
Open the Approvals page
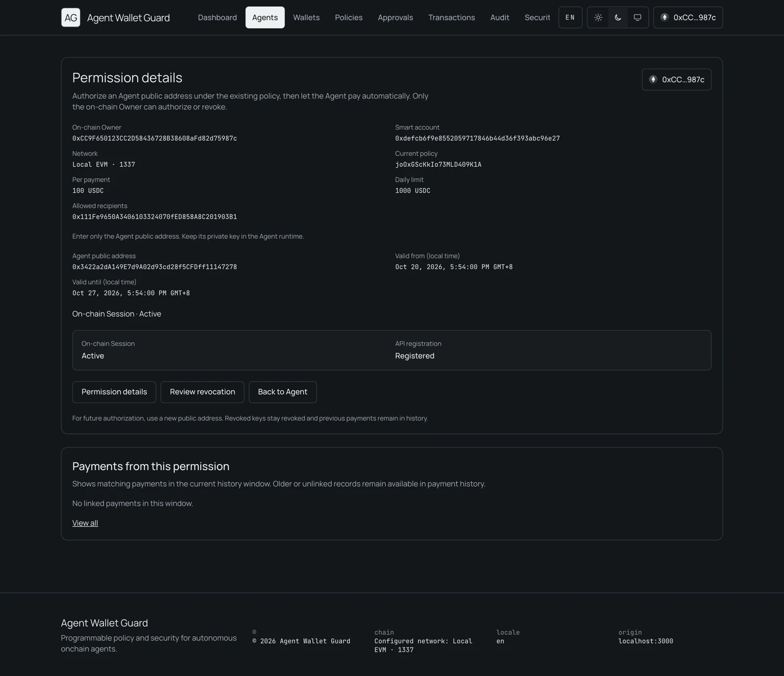coord(395,18)
